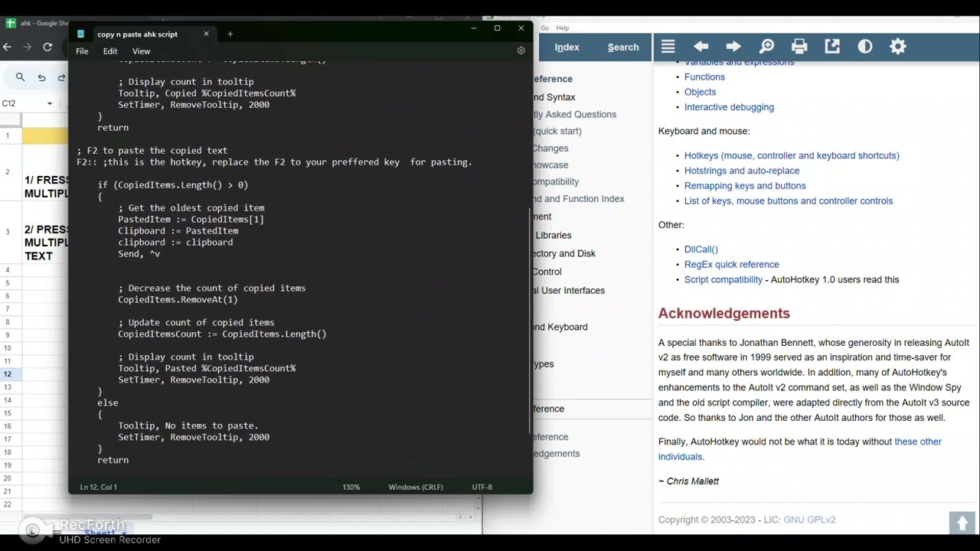Click the browser back arrow behind Notepad
This screenshot has height=551, width=980.
(x=7, y=47)
